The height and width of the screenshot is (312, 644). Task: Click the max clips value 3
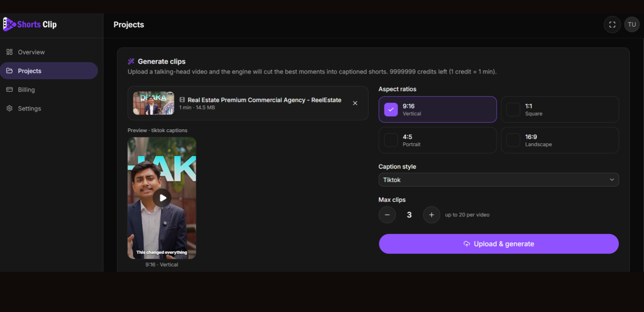pyautogui.click(x=409, y=215)
